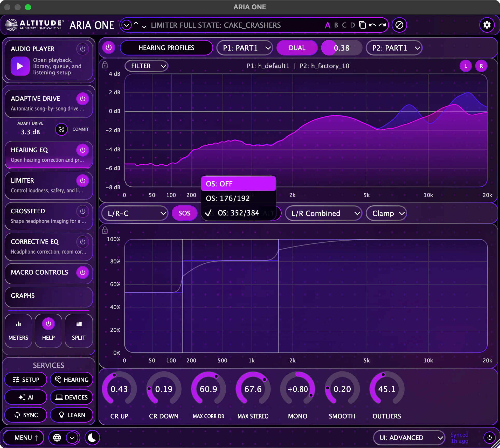
Task: Open the L/R Combined dropdown
Action: (323, 213)
